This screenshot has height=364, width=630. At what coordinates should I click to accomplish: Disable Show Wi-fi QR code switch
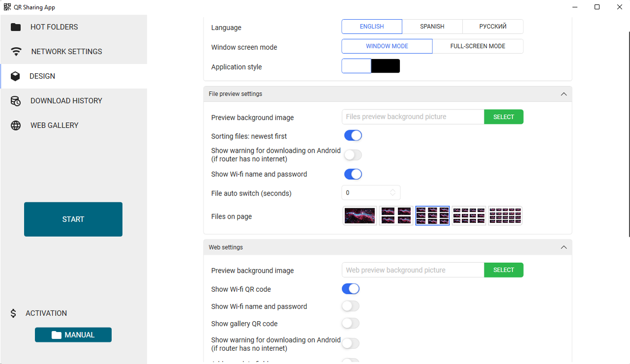coord(351,289)
